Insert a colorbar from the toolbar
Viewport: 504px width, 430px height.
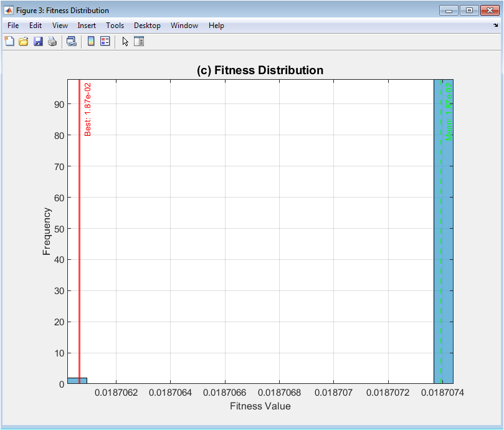point(91,41)
